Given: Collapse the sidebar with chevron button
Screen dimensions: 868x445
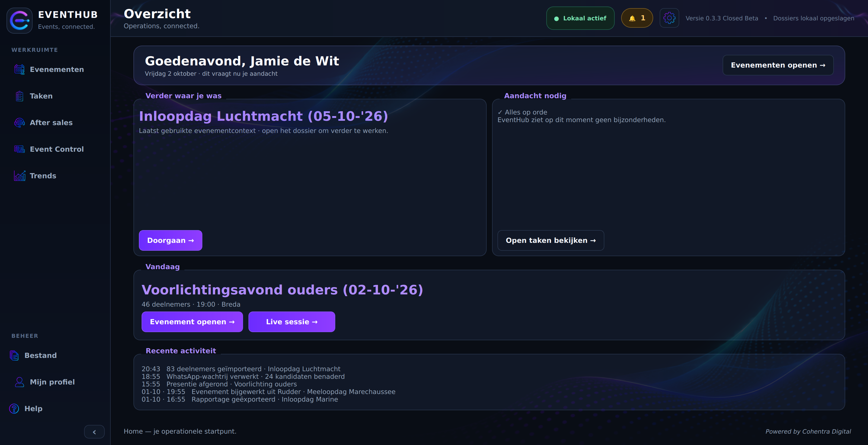Looking at the screenshot, I should click(x=94, y=432).
